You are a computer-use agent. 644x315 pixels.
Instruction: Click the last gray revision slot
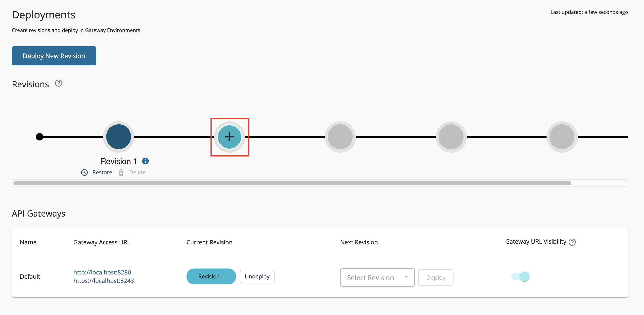click(x=562, y=137)
